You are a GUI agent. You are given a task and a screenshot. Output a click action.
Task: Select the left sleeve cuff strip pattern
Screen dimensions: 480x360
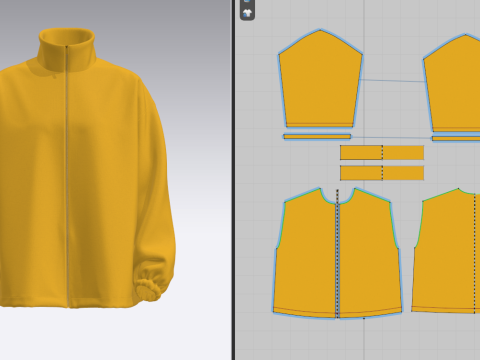[317, 137]
